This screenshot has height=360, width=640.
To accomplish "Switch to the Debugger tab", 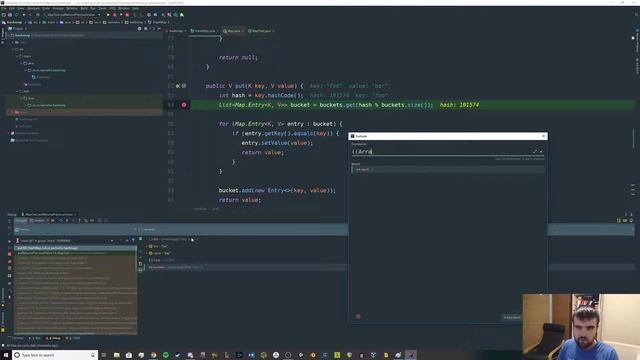I will 21,220.
